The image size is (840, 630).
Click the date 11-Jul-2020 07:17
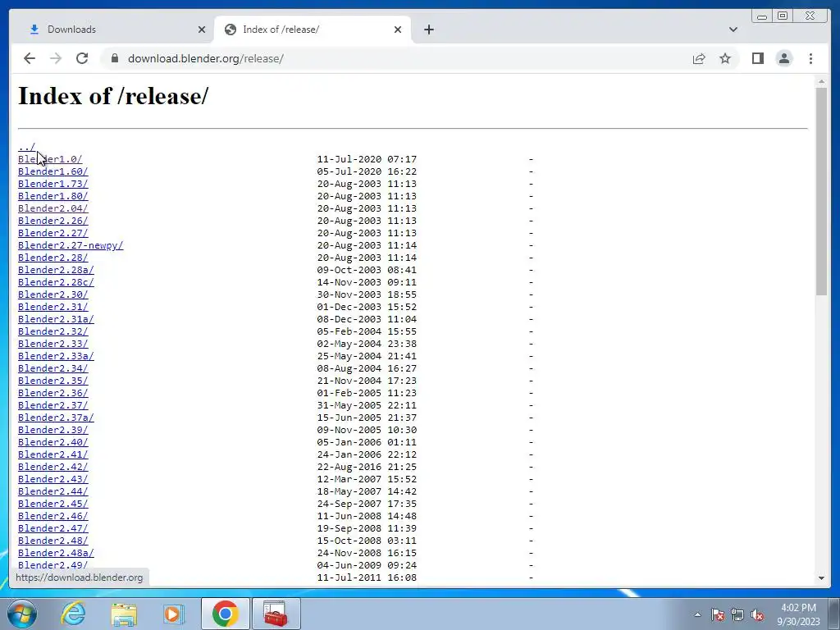coord(367,159)
